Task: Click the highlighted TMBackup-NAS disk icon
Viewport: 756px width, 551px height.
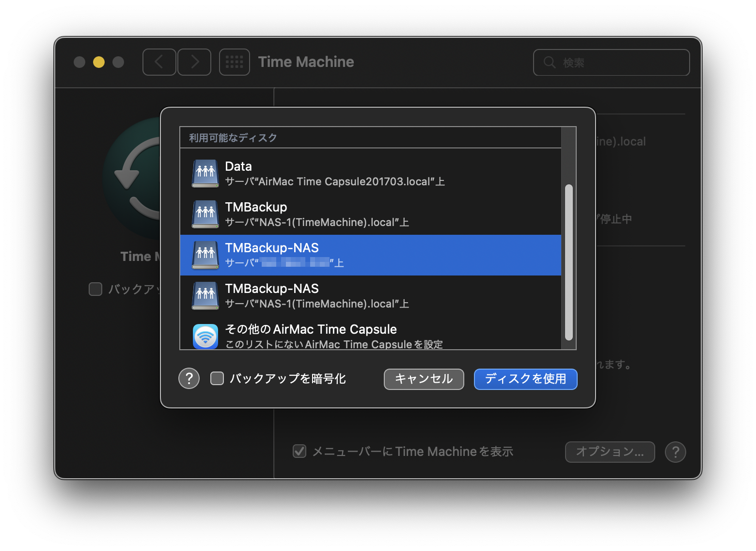Action: coord(205,255)
